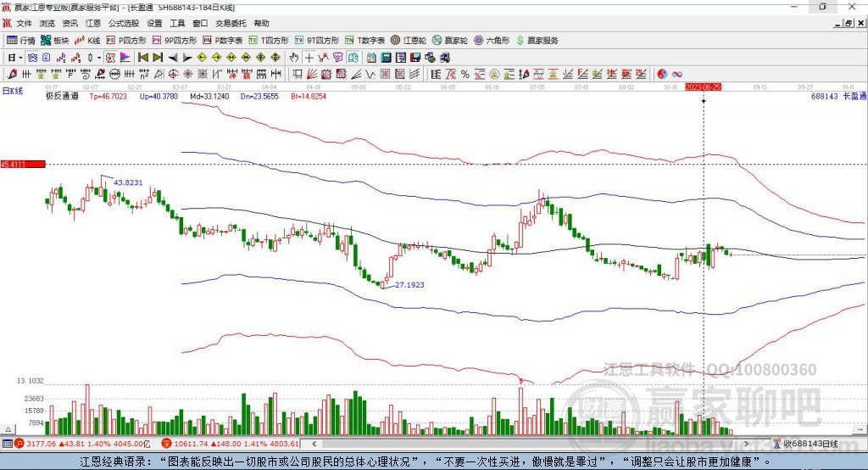The width and height of the screenshot is (868, 470).
Task: Open the 公式选股 menu
Action: [123, 24]
